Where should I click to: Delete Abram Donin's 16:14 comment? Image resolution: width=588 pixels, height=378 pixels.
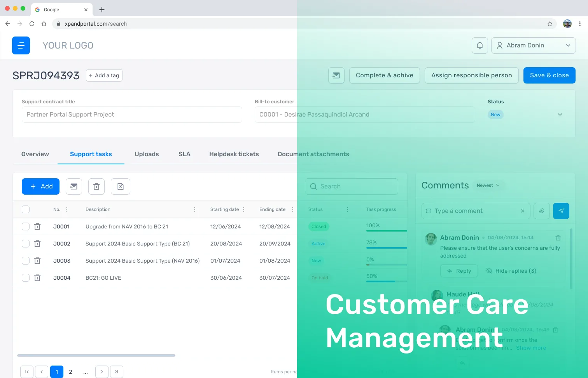tap(558, 238)
